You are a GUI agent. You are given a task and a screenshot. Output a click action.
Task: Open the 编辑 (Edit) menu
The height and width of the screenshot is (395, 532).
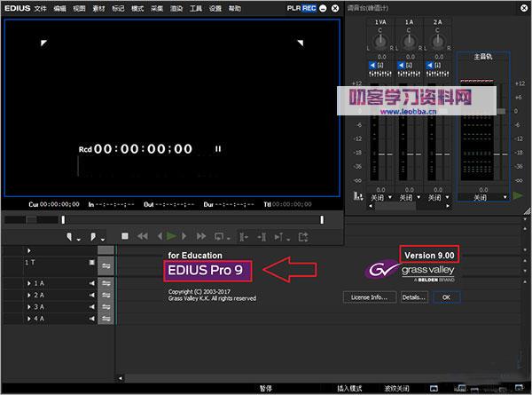(59, 9)
